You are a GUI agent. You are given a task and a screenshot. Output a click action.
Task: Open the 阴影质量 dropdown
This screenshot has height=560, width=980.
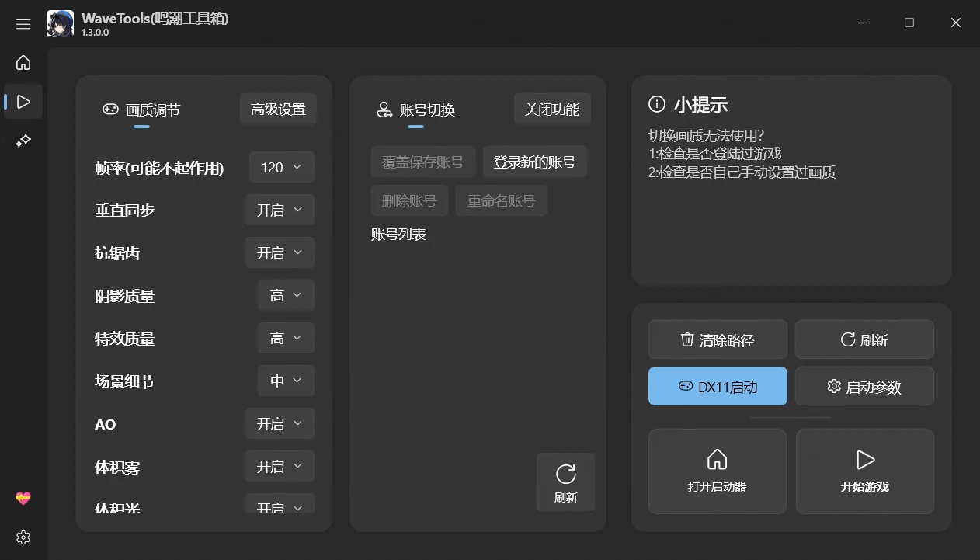pyautogui.click(x=286, y=295)
